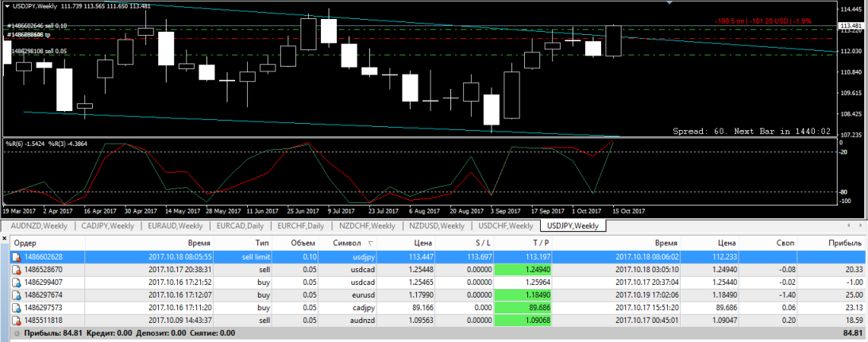Close the terminal panel with the x button
Viewport: 868px width, 342px height.
5,238
